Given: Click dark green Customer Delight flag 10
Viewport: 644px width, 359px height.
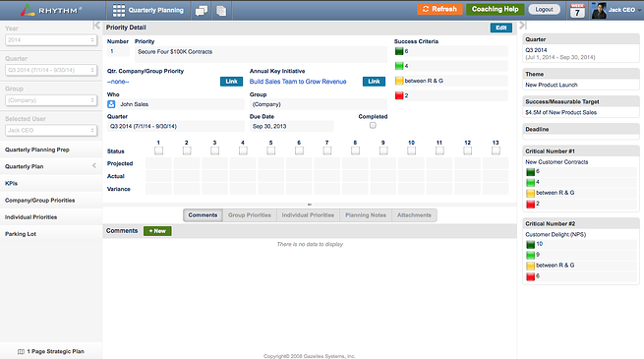Looking at the screenshot, I should coord(530,244).
